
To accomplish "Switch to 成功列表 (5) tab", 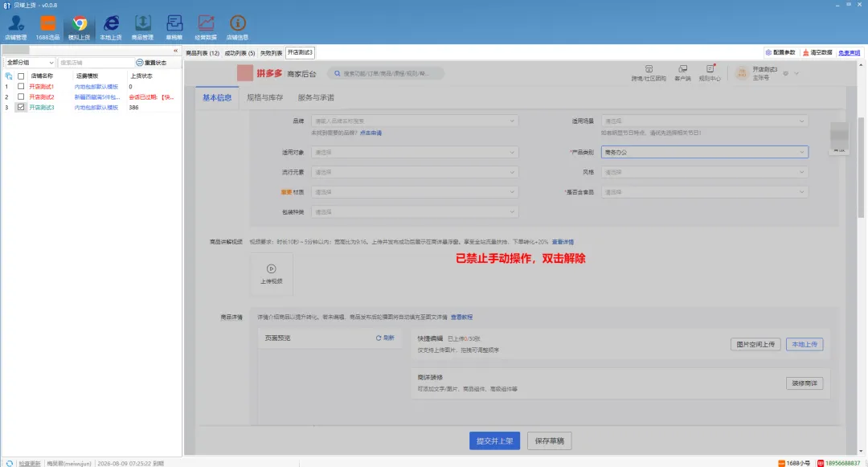I will 240,53.
